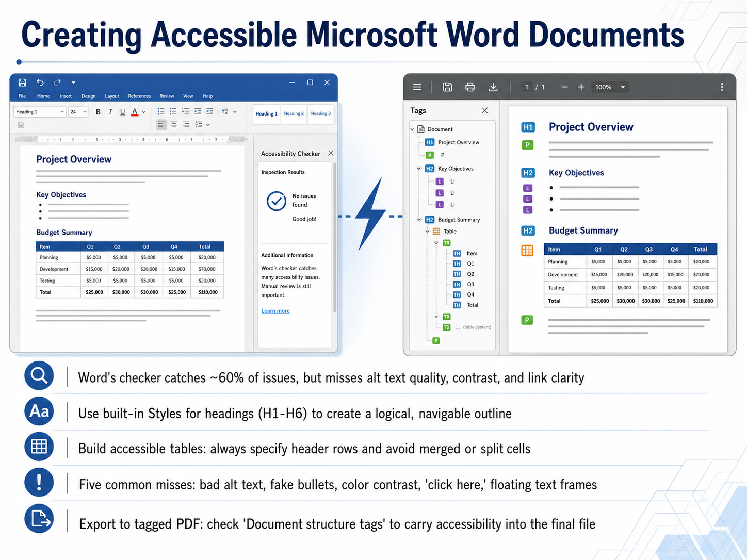Image resolution: width=747 pixels, height=560 pixels.
Task: Open the 100% zoom dropdown in the PDF viewer
Action: pyautogui.click(x=610, y=87)
